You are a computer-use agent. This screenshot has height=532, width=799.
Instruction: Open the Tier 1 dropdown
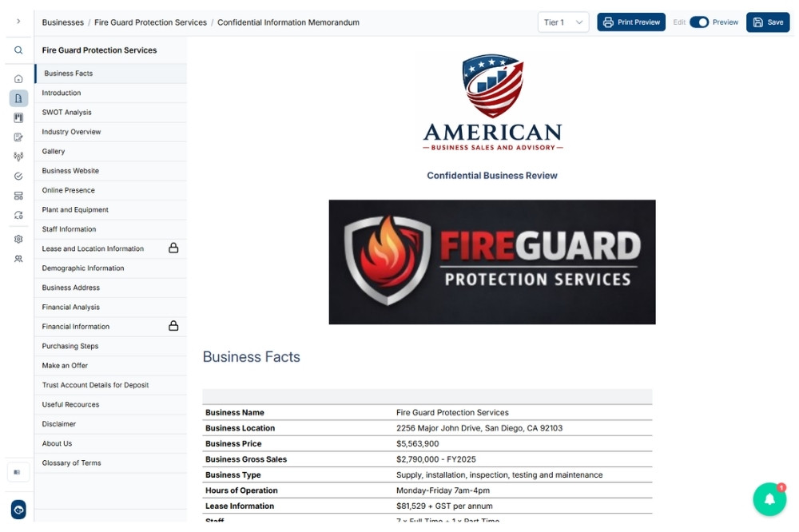coord(563,22)
